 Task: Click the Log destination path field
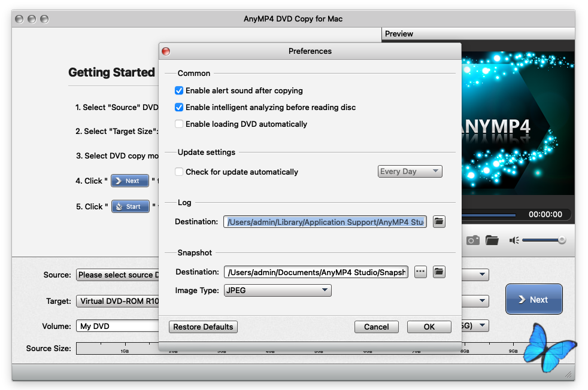[x=325, y=222]
